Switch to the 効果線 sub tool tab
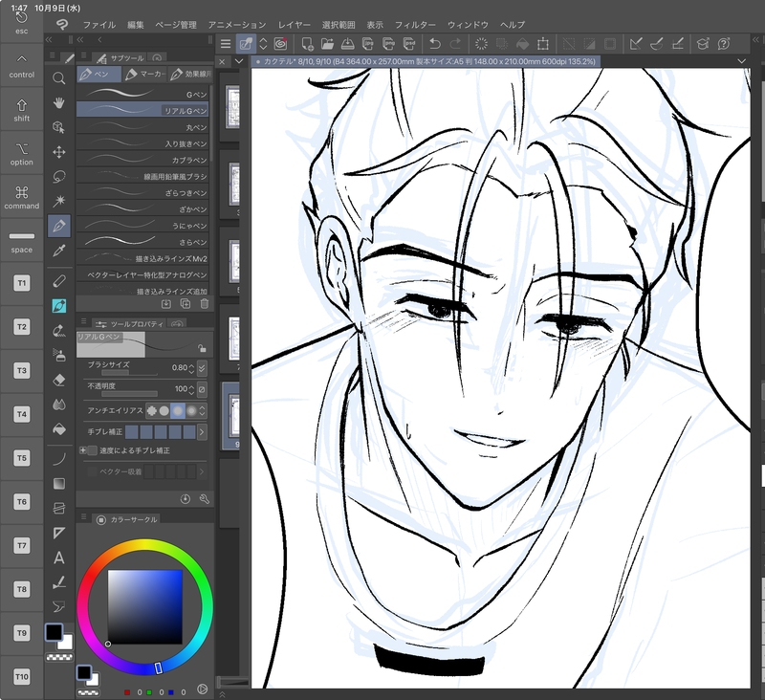765x700 pixels. (190, 75)
